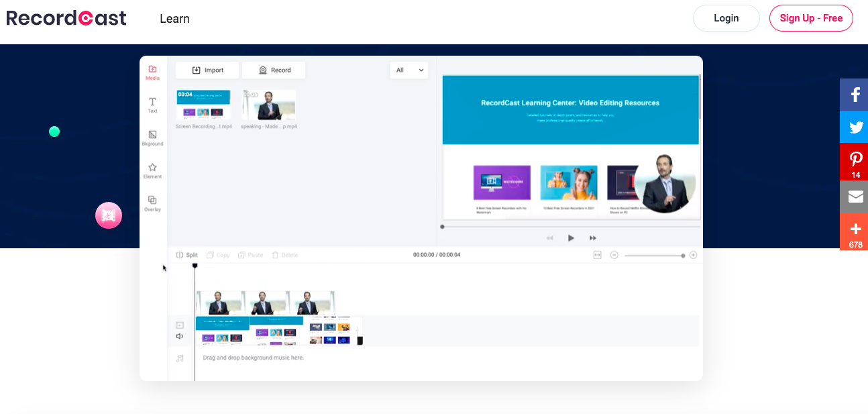Open the Text tool panel
The height and width of the screenshot is (414, 868).
(x=152, y=105)
